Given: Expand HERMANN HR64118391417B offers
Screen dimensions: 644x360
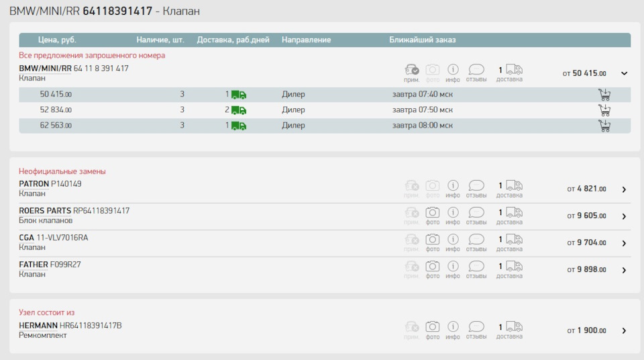Looking at the screenshot, I should pyautogui.click(x=624, y=331).
